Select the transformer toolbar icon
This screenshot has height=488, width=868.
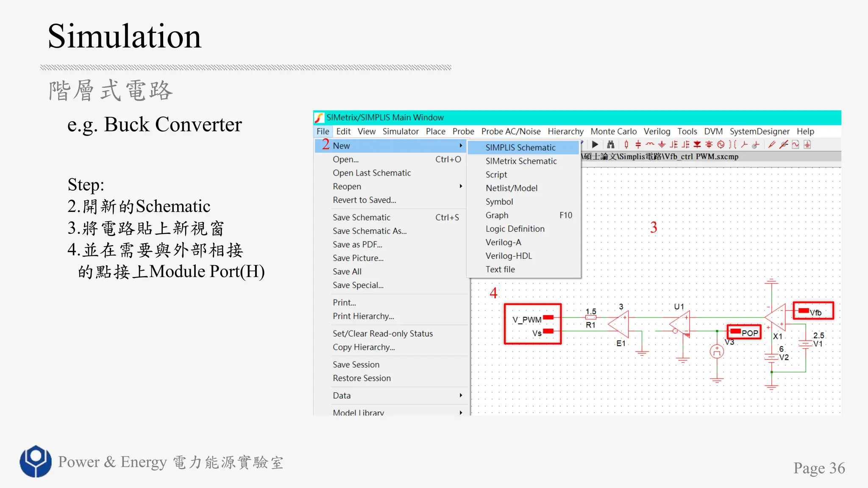tap(732, 144)
